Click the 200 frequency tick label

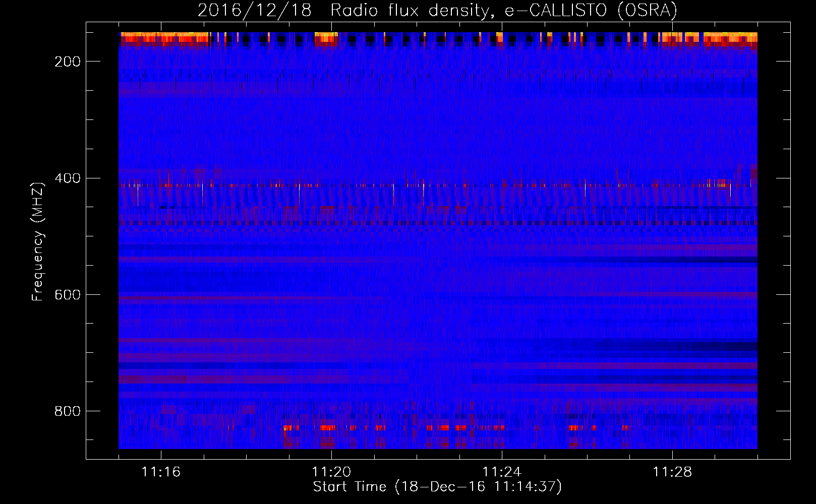tap(68, 61)
